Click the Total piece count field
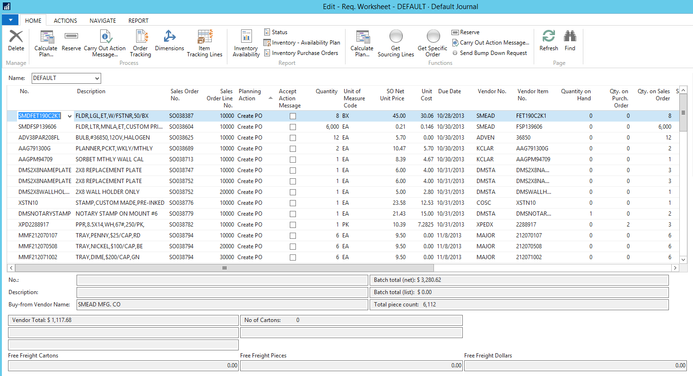This screenshot has width=693, height=376. pyautogui.click(x=519, y=304)
